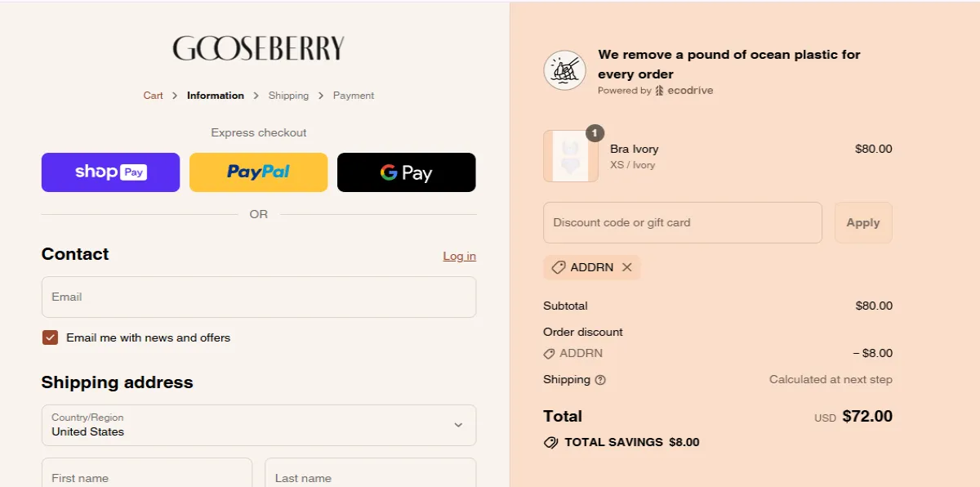The height and width of the screenshot is (487, 980).
Task: Switch to the Shipping breadcrumb step
Action: [288, 96]
